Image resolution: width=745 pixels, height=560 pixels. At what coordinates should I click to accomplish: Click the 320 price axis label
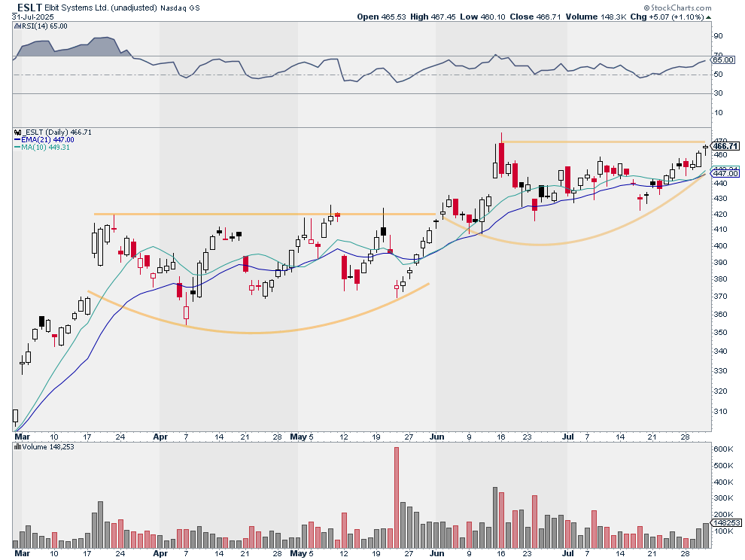click(x=720, y=391)
